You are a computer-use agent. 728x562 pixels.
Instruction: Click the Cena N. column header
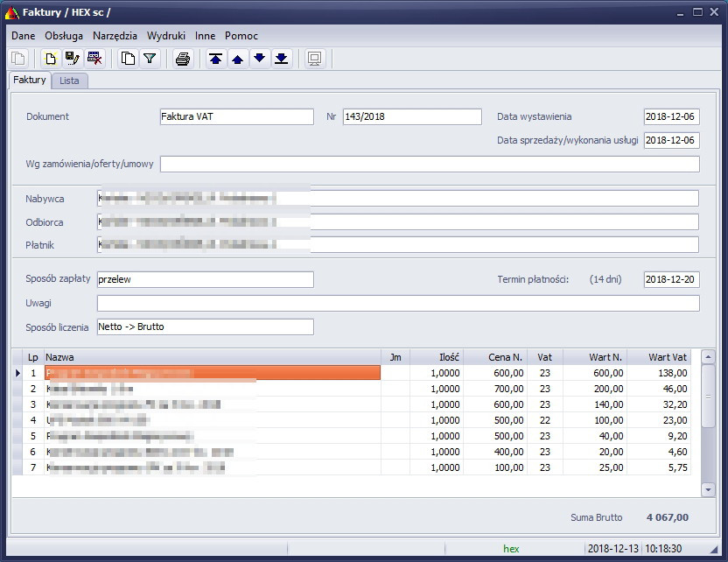495,357
